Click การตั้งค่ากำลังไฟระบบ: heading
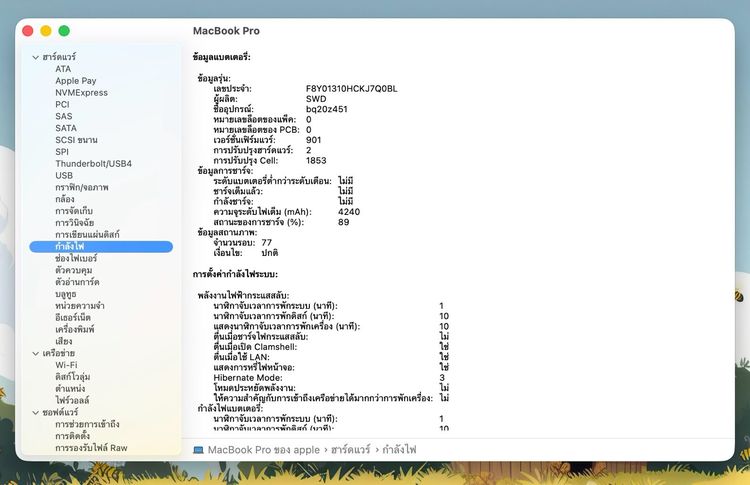The height and width of the screenshot is (485, 750). (x=235, y=275)
